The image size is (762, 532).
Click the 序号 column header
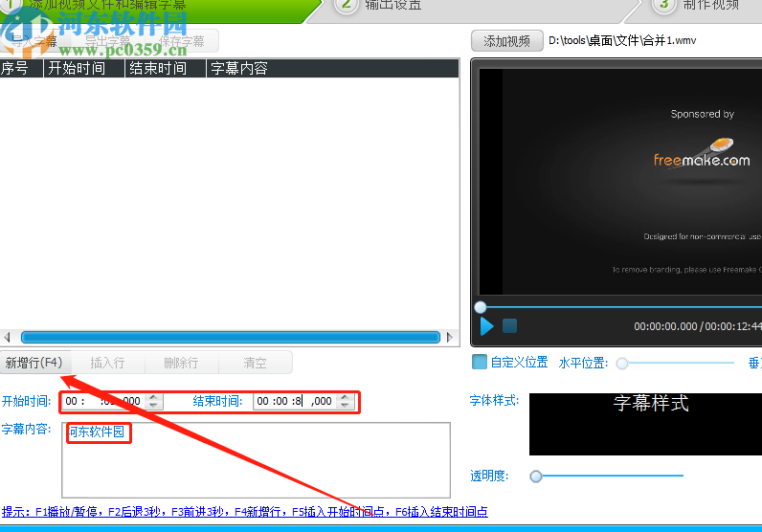[x=21, y=68]
